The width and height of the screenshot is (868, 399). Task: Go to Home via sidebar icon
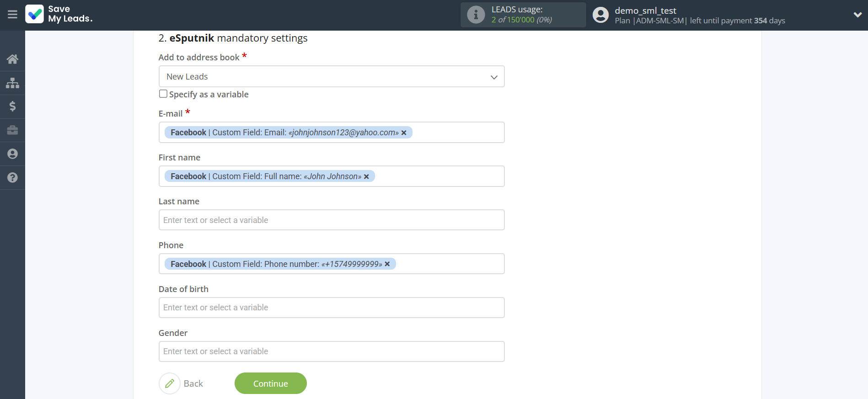(12, 59)
